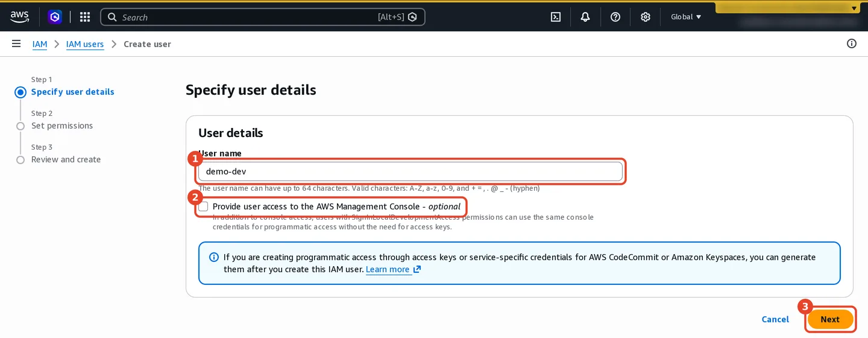868x338 pixels.
Task: Enable AWS Management Console access checkbox
Action: pos(204,206)
